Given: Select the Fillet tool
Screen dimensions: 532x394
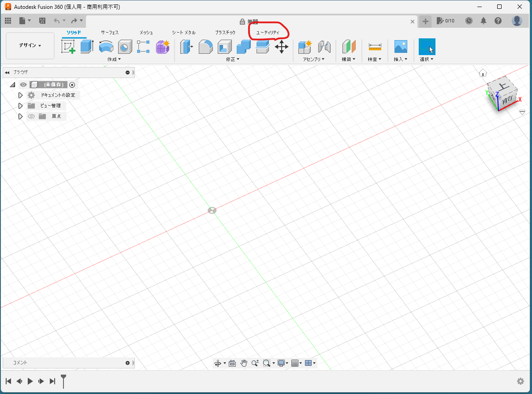Looking at the screenshot, I should coord(205,46).
